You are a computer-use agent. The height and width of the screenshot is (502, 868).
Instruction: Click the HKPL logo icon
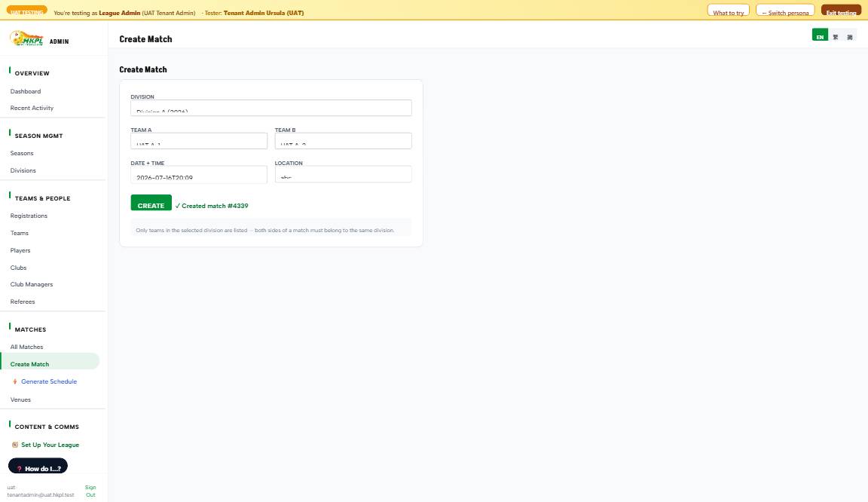(26, 38)
